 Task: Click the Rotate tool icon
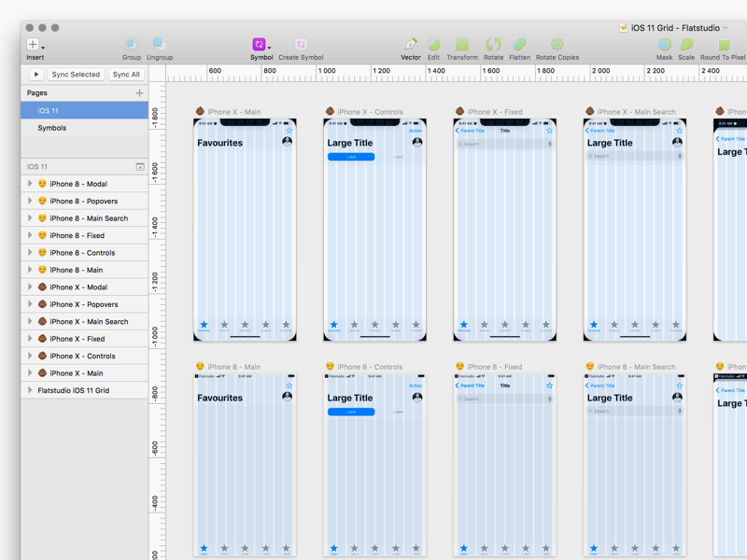[x=493, y=45]
